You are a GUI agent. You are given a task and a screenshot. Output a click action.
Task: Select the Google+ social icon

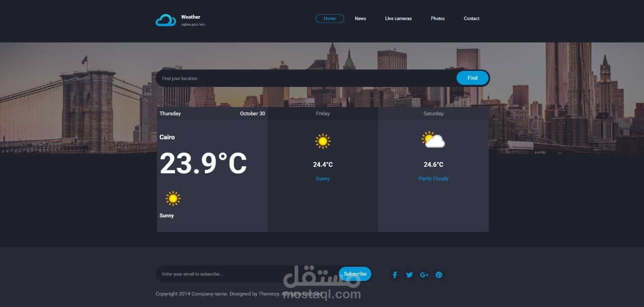point(424,274)
